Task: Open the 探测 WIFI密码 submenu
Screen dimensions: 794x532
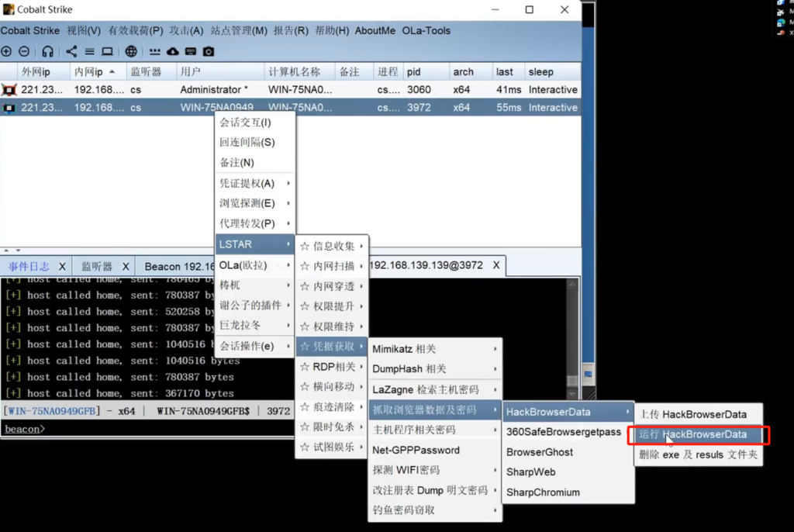Action: [435, 470]
